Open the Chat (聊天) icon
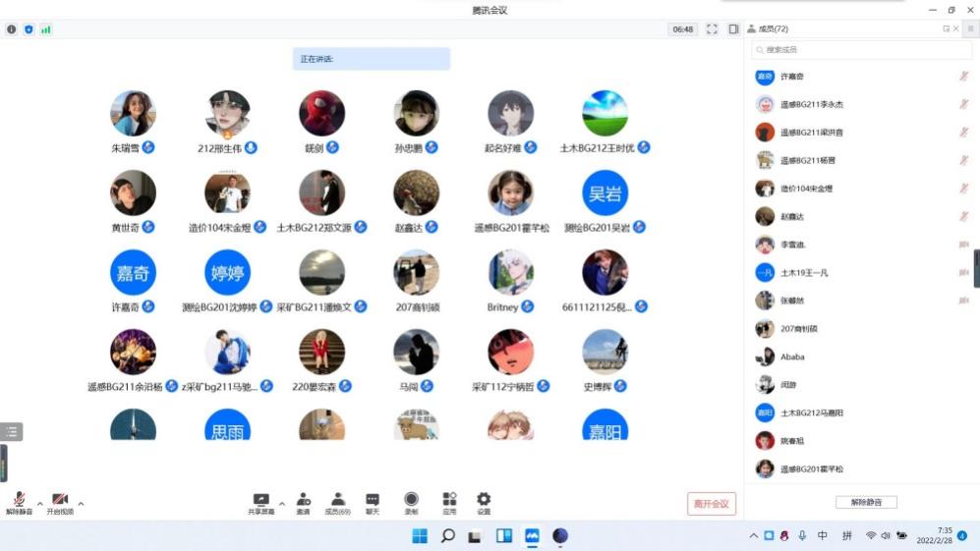The width and height of the screenshot is (980, 551). tap(373, 500)
